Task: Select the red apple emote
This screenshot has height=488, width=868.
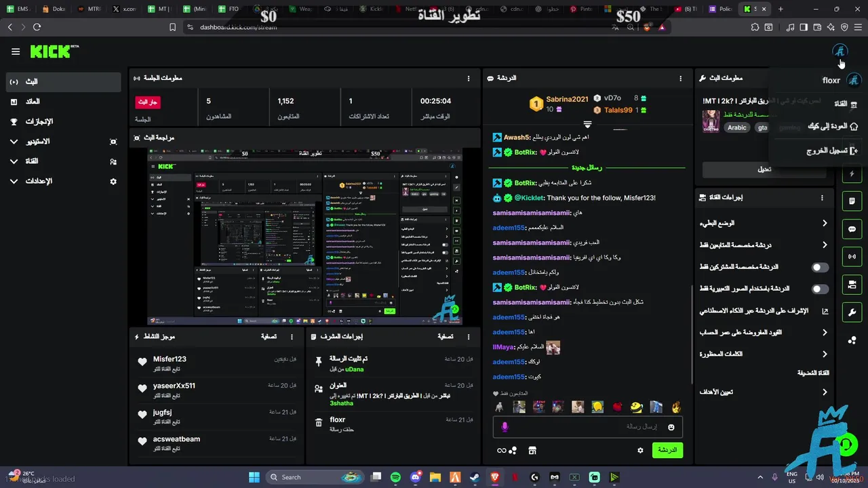Action: click(x=617, y=407)
